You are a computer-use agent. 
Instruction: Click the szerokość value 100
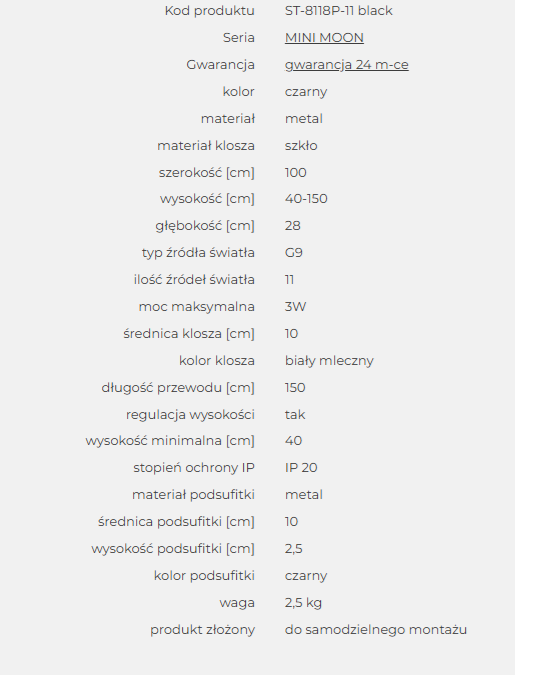pyautogui.click(x=295, y=173)
